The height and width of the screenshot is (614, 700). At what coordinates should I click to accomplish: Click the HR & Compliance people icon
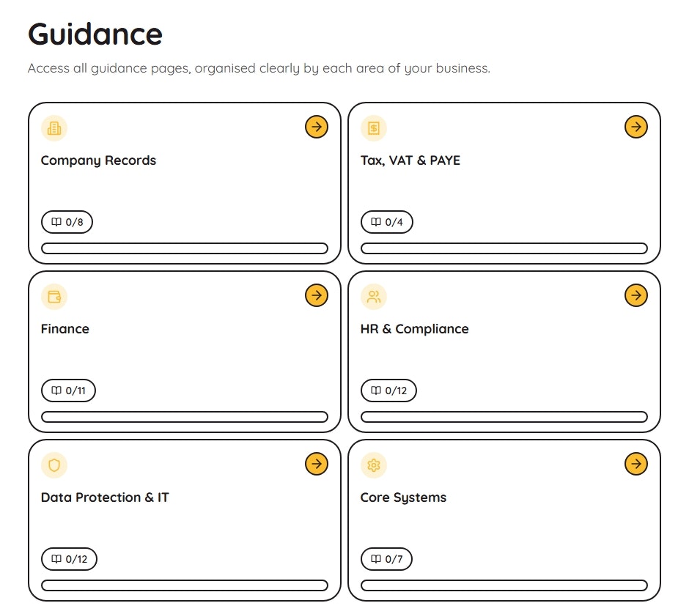pos(374,296)
